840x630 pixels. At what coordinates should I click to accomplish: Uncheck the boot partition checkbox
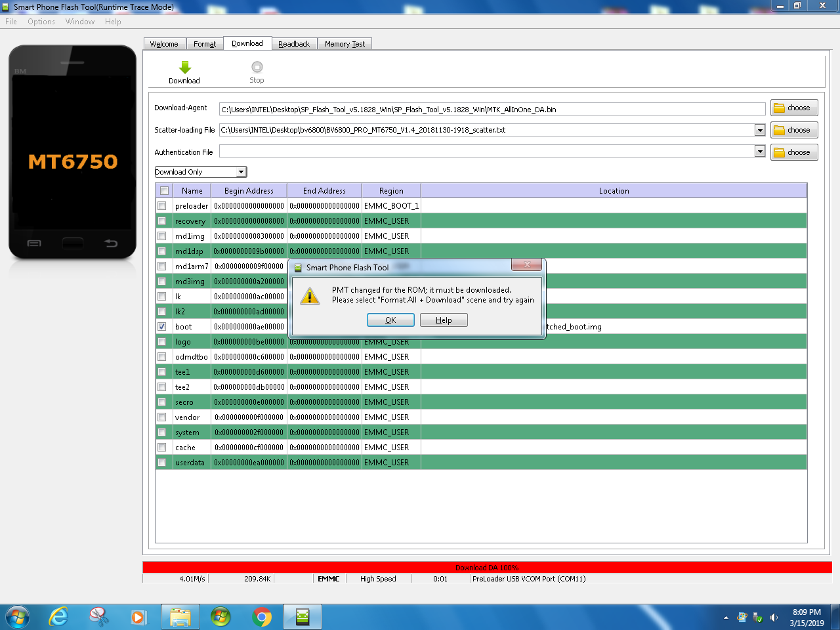(161, 327)
